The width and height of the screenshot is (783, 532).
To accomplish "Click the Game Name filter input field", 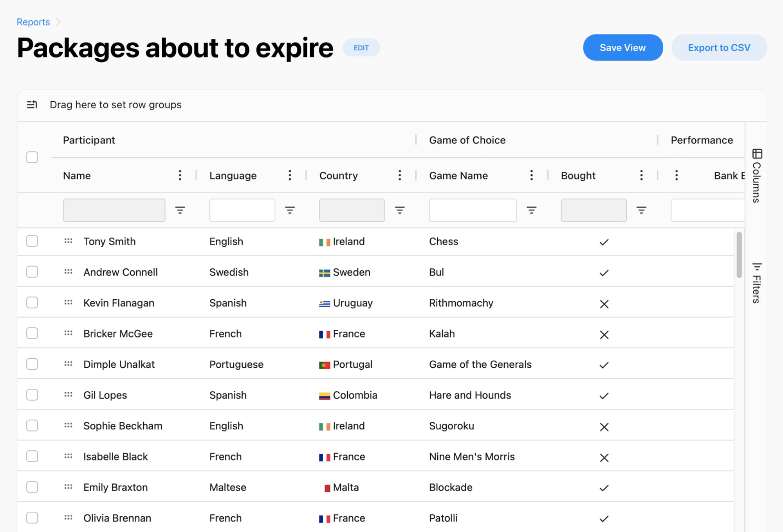I will [473, 210].
